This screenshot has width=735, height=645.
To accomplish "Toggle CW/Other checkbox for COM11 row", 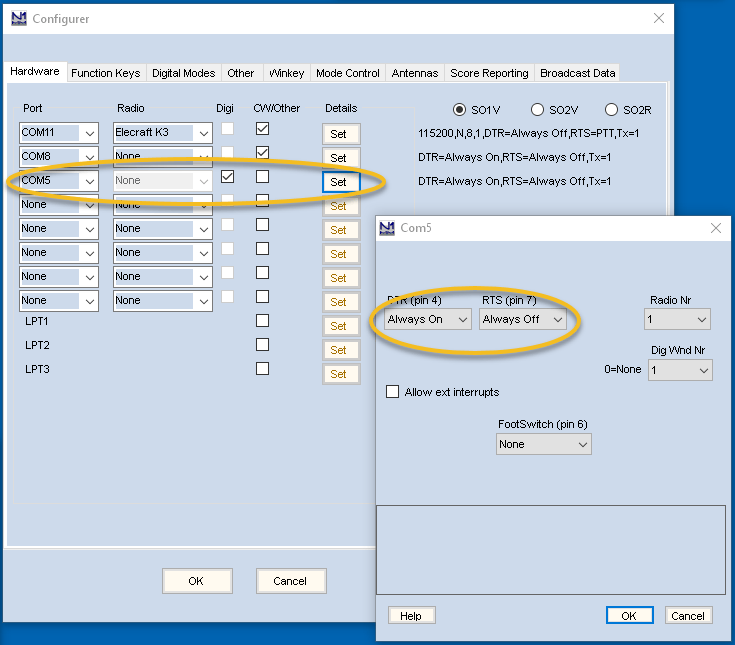I will [x=262, y=128].
